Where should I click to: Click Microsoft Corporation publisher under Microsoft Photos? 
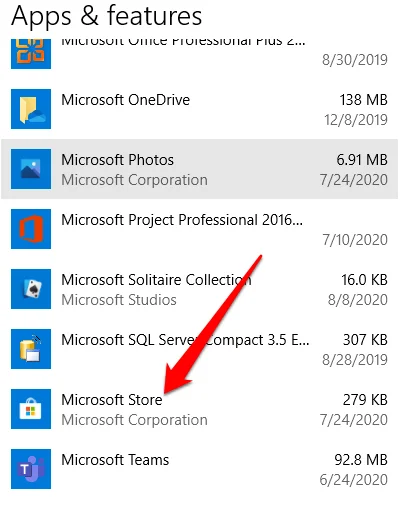pyautogui.click(x=134, y=180)
